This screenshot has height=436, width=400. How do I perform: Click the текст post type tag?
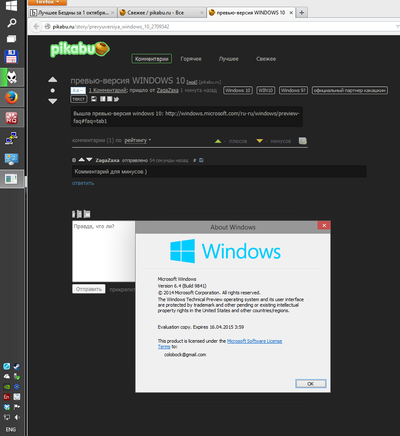[79, 99]
